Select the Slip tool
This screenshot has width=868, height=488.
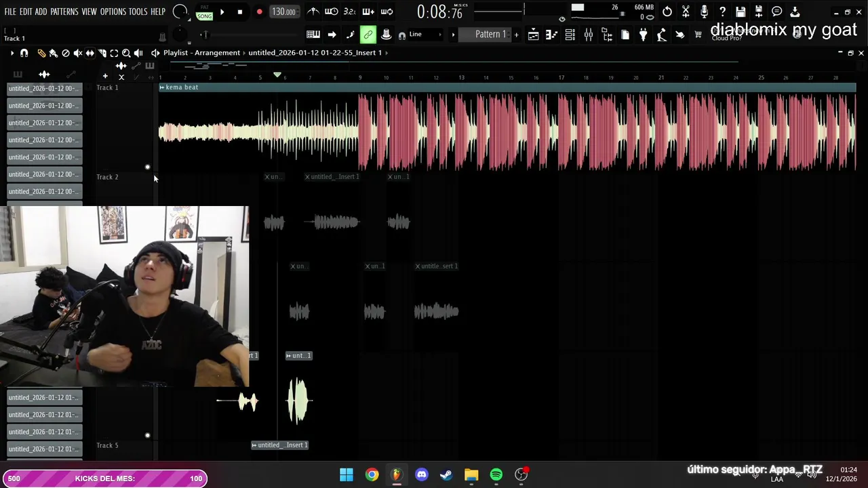90,53
